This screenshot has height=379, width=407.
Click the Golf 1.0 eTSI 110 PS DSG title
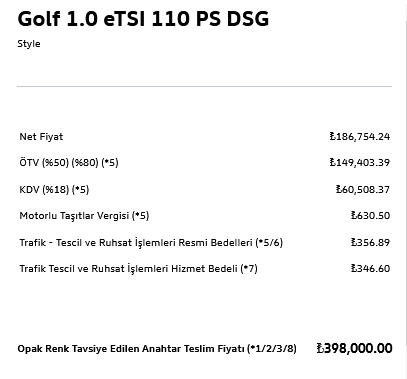pyautogui.click(x=143, y=19)
